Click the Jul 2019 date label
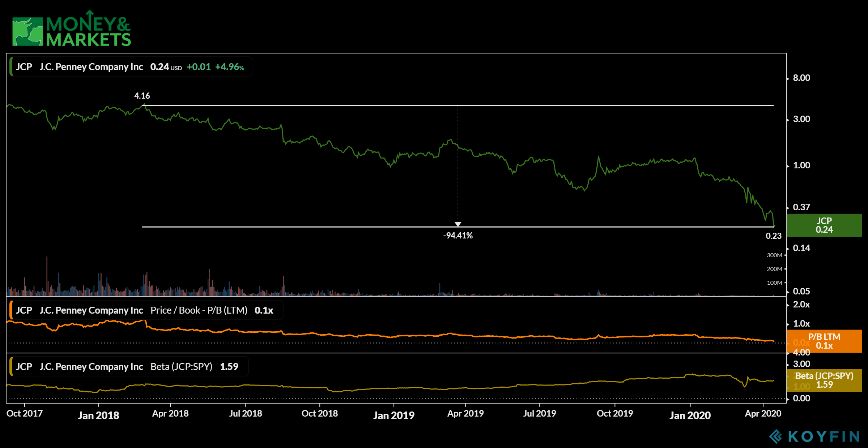 pos(540,413)
